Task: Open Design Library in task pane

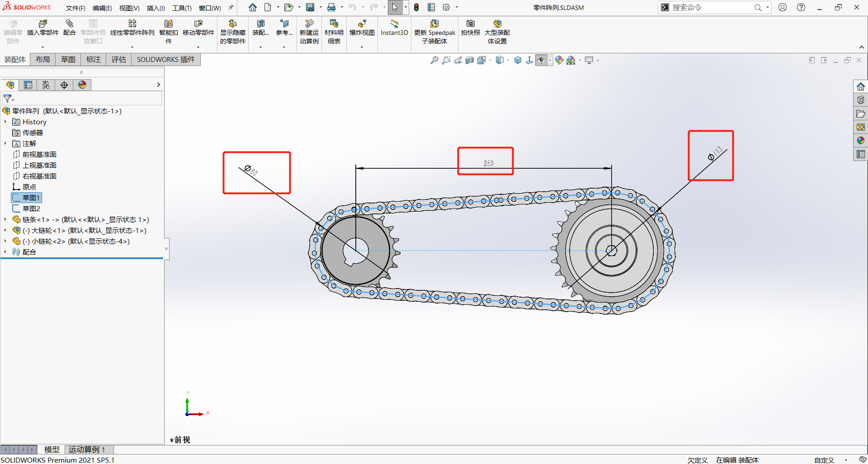Action: click(860, 100)
